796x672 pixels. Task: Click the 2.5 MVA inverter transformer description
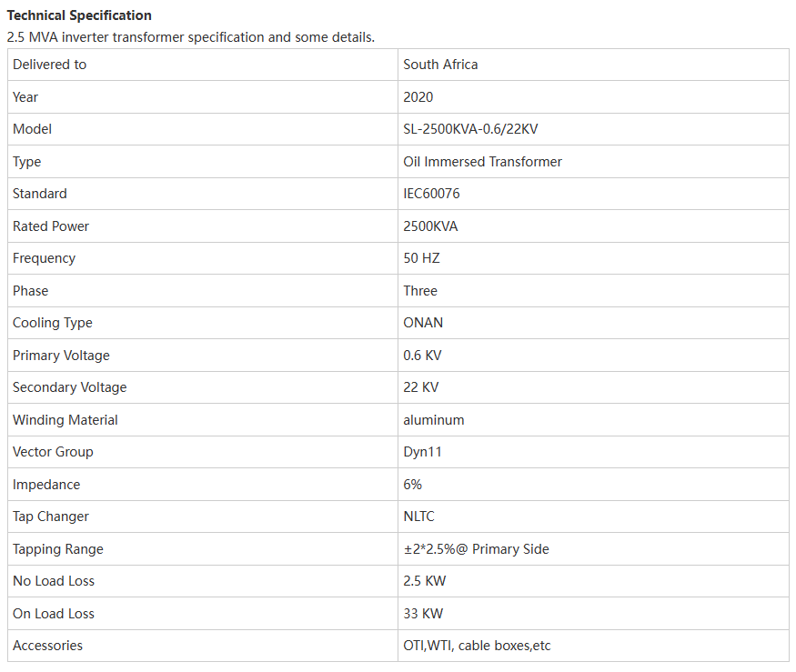[191, 37]
